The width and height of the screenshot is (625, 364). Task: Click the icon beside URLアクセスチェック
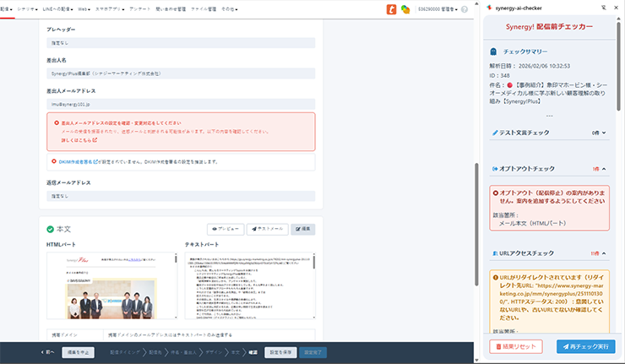pyautogui.click(x=495, y=253)
